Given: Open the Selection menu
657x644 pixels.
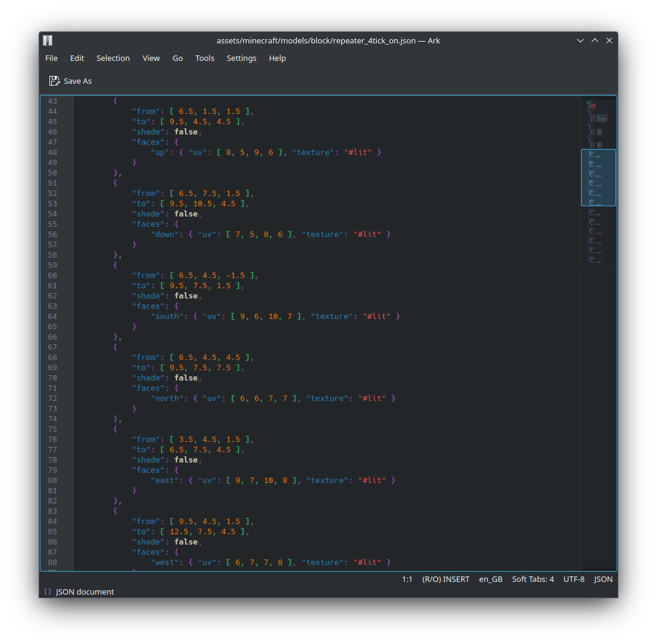Looking at the screenshot, I should [x=113, y=58].
